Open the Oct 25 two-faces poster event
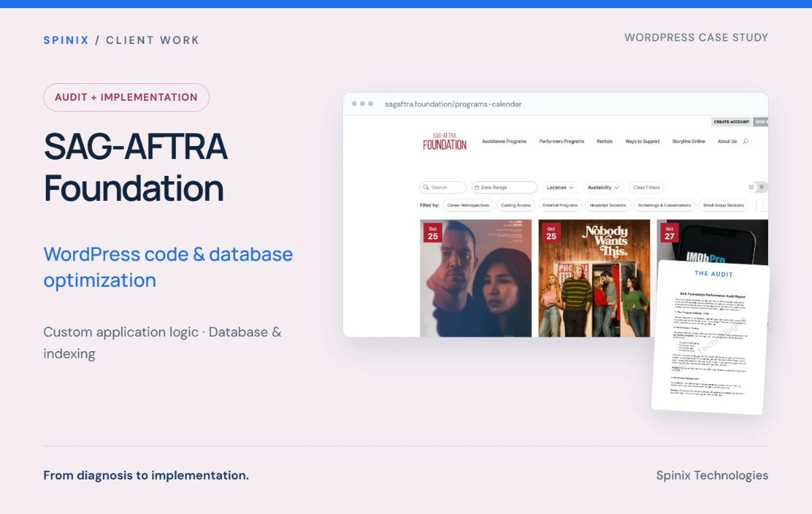The image size is (812, 514). [x=476, y=278]
